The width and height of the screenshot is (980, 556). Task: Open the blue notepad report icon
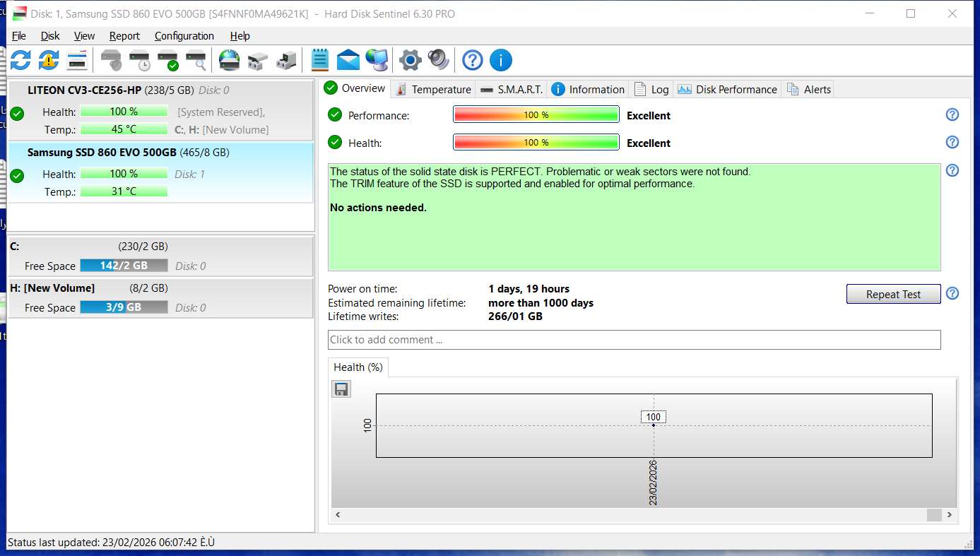pyautogui.click(x=320, y=61)
